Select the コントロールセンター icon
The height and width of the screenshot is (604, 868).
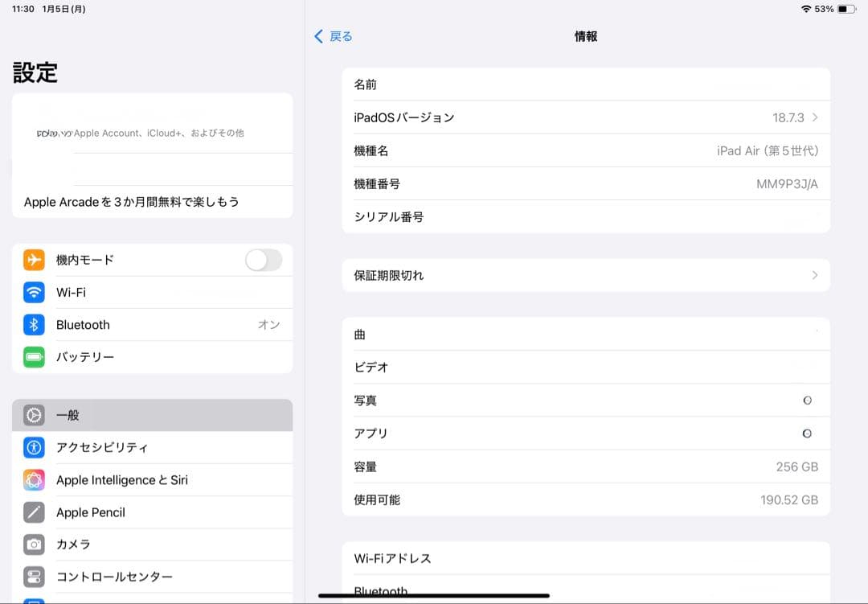[33, 577]
